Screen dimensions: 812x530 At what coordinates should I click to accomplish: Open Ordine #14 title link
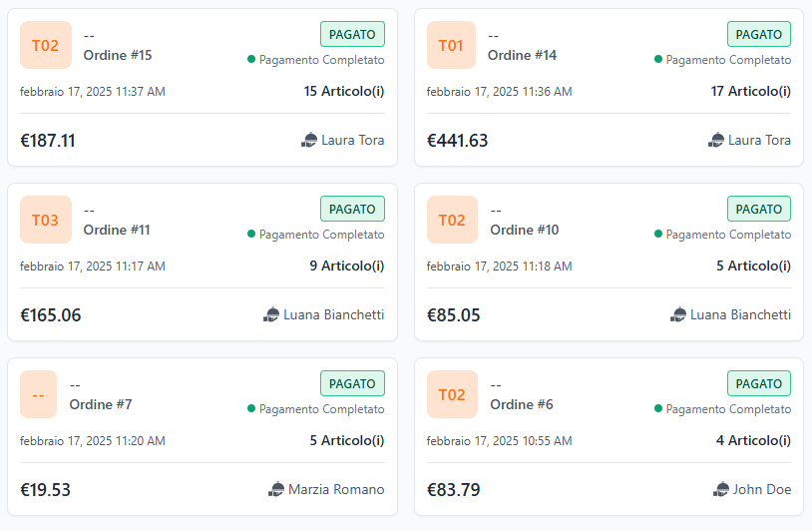523,55
